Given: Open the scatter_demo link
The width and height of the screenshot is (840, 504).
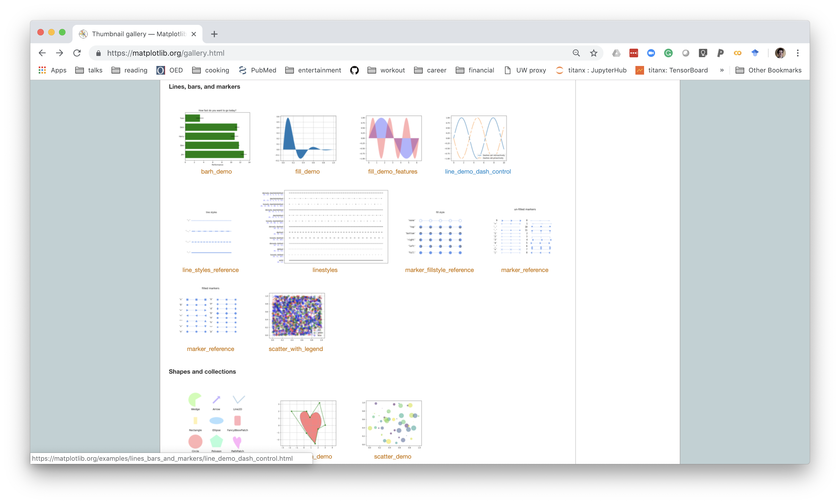Looking at the screenshot, I should tap(392, 456).
